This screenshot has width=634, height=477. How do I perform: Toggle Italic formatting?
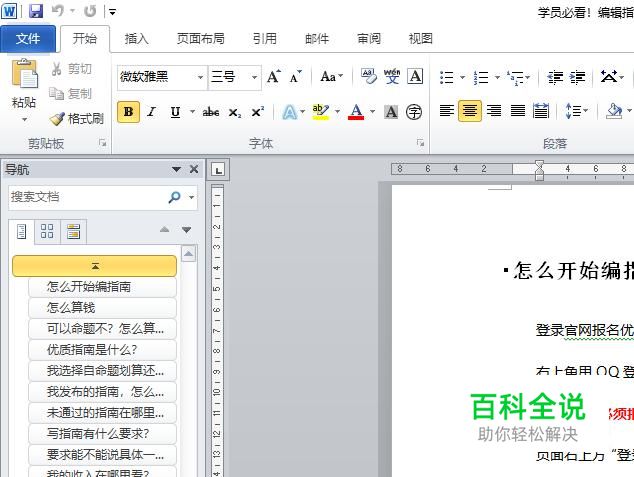(152, 112)
